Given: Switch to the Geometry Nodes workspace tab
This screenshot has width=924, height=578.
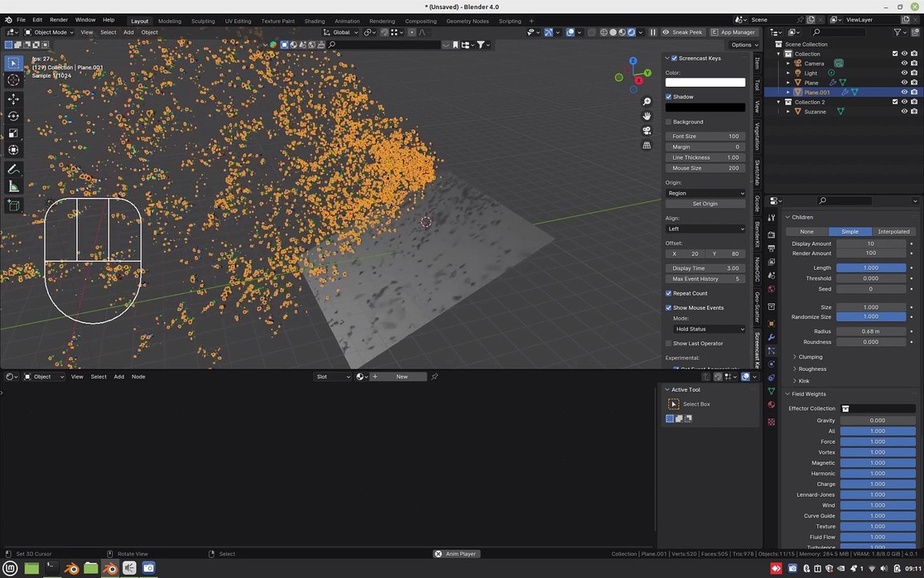Looking at the screenshot, I should coord(468,21).
